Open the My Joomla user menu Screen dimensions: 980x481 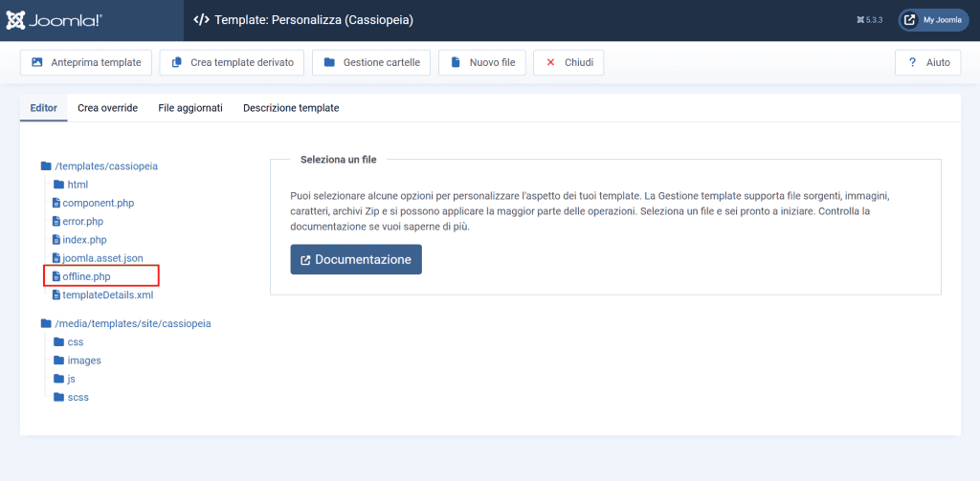pyautogui.click(x=934, y=20)
